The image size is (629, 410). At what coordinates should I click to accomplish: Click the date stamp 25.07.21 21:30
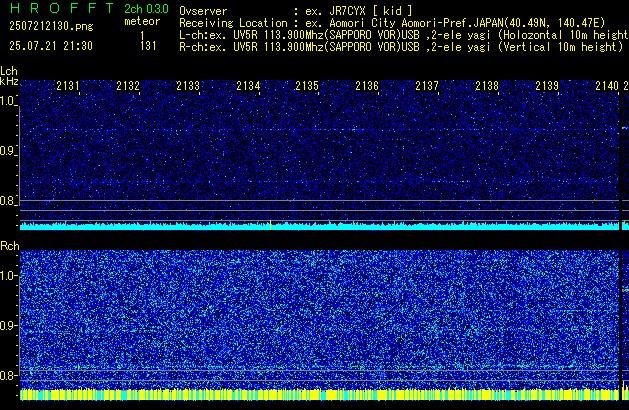[51, 46]
